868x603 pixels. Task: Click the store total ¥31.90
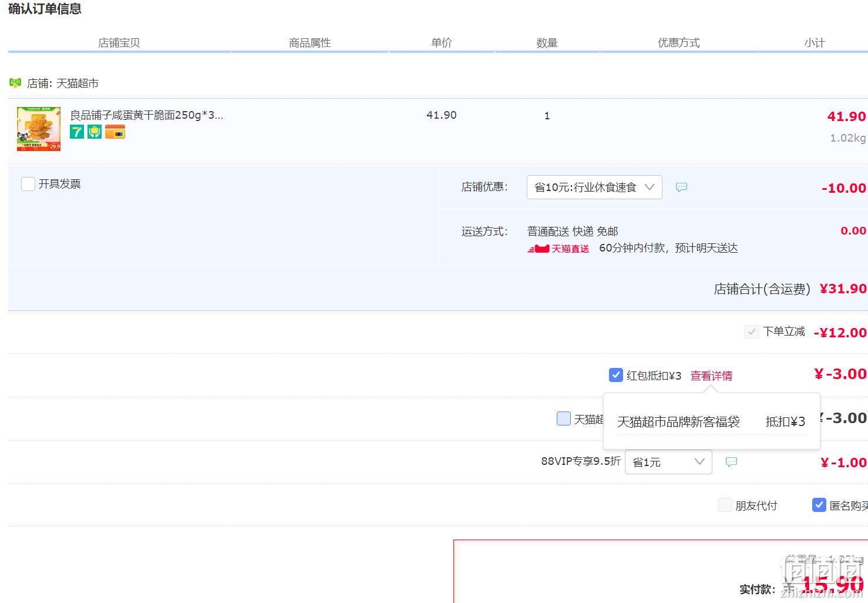[x=843, y=289]
